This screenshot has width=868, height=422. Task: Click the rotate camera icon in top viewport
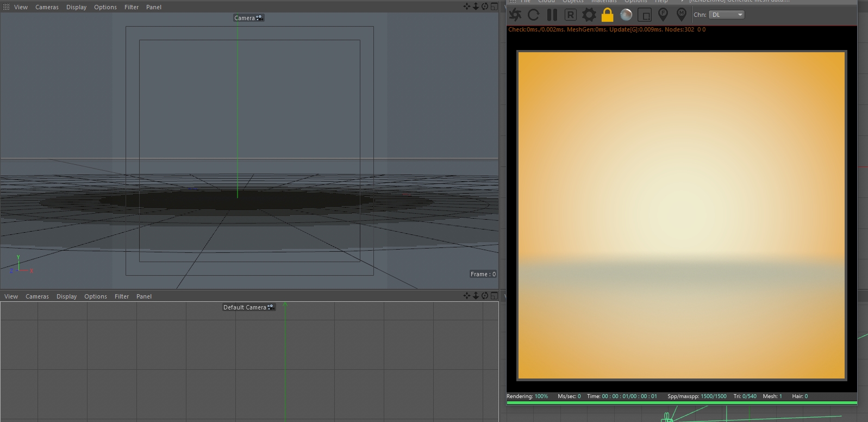[x=485, y=7]
